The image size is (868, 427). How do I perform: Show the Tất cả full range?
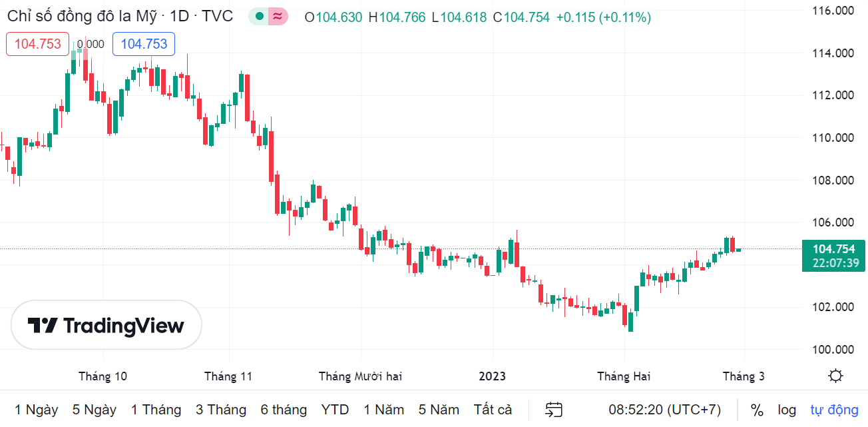[x=493, y=409]
